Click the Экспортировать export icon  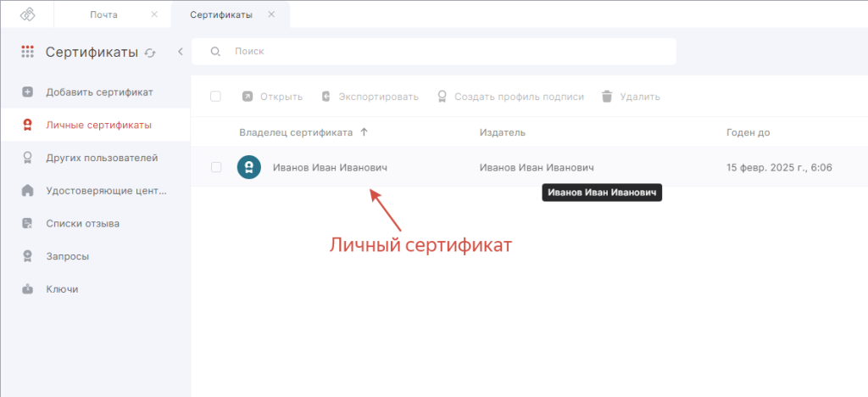tap(326, 97)
